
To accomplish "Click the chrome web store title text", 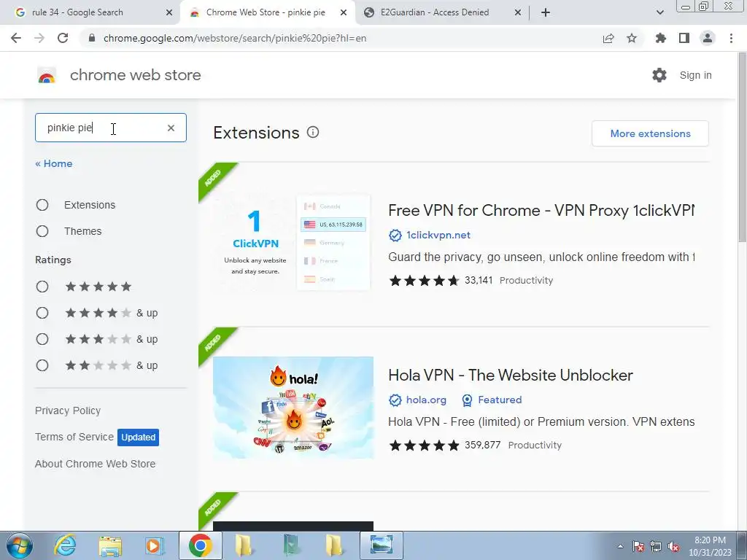I will click(x=135, y=75).
